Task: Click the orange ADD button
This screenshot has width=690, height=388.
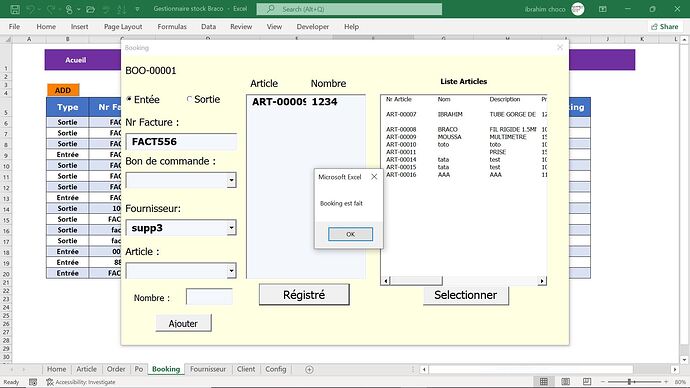Action: click(63, 90)
